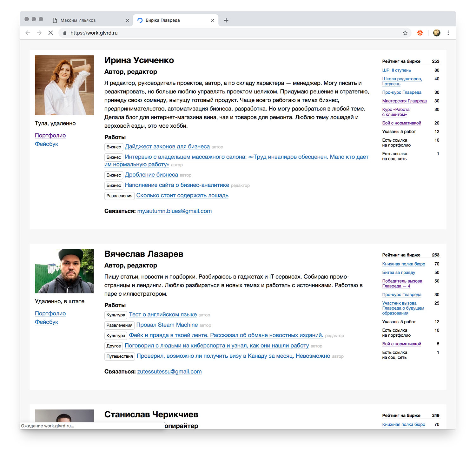Open Ирина Усиченко's Портфолио link
Viewport: 476px width, 458px height.
pyautogui.click(x=50, y=135)
